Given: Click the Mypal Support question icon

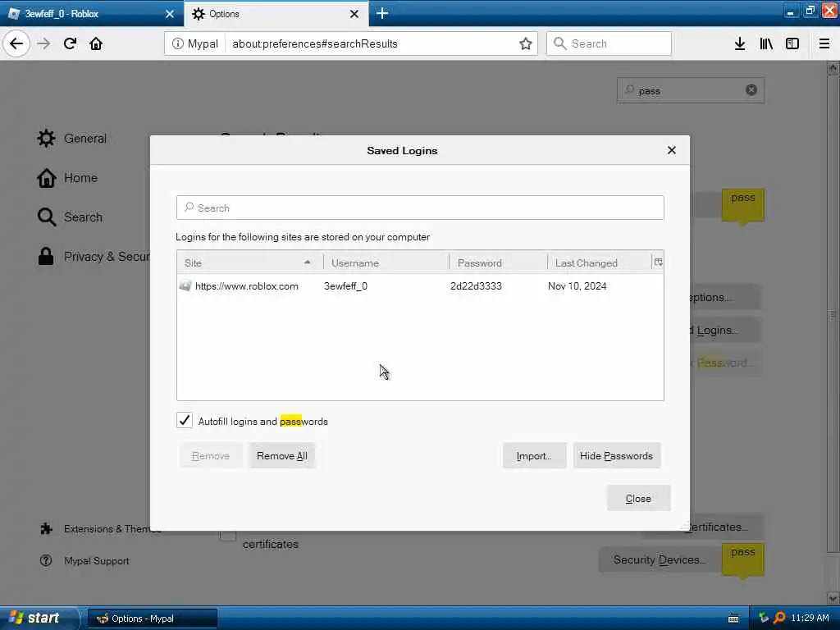Looking at the screenshot, I should (46, 560).
